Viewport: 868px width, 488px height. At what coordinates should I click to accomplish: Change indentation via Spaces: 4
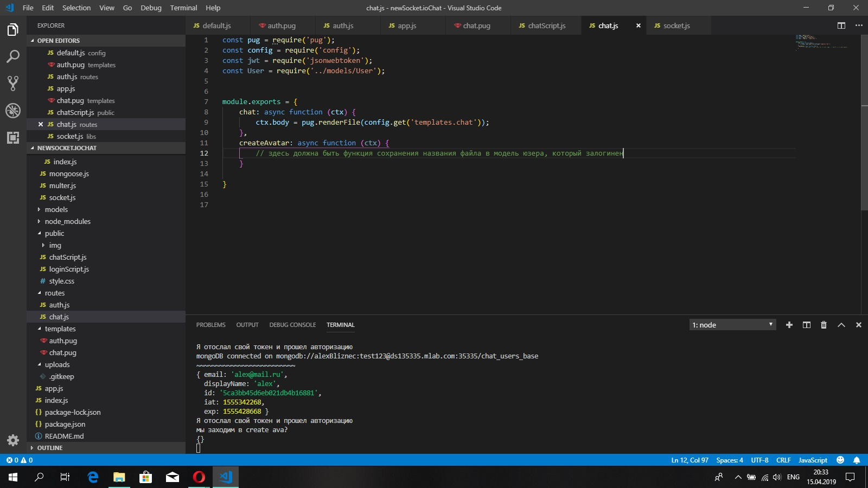(730, 460)
